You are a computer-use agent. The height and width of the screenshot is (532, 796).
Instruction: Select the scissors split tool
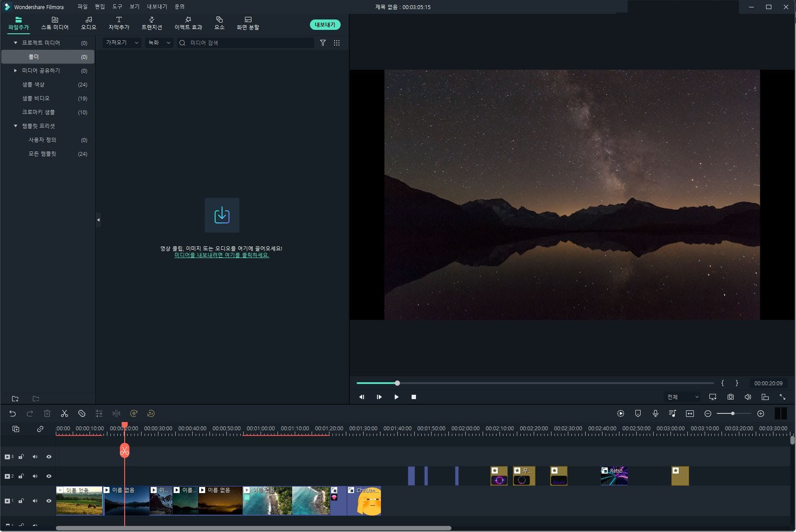(64, 413)
